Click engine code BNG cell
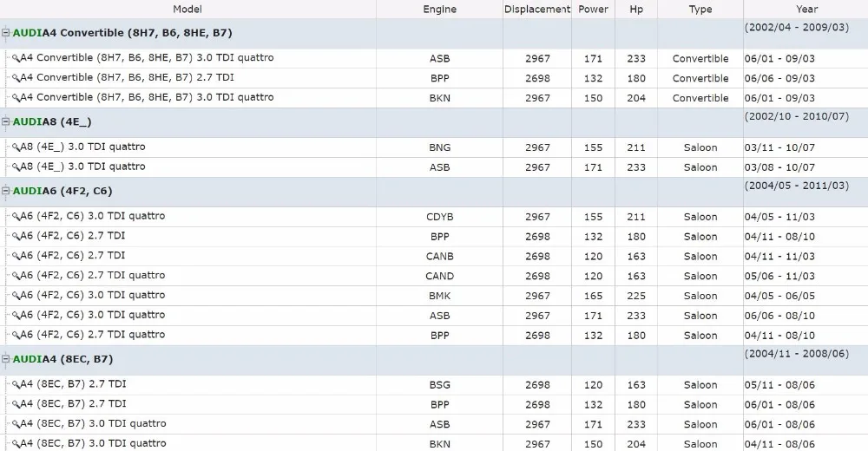 pos(439,147)
